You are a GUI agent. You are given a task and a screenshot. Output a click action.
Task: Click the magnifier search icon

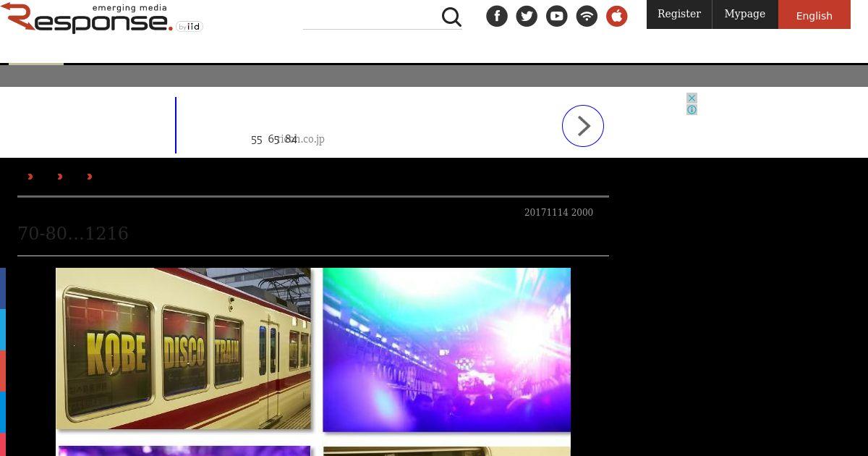coord(451,17)
